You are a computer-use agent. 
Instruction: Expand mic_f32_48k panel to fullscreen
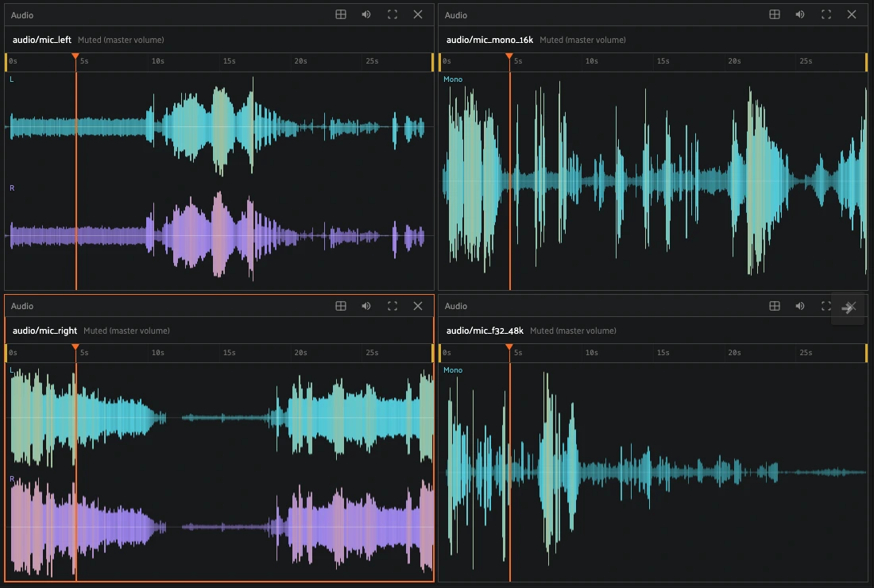(826, 305)
